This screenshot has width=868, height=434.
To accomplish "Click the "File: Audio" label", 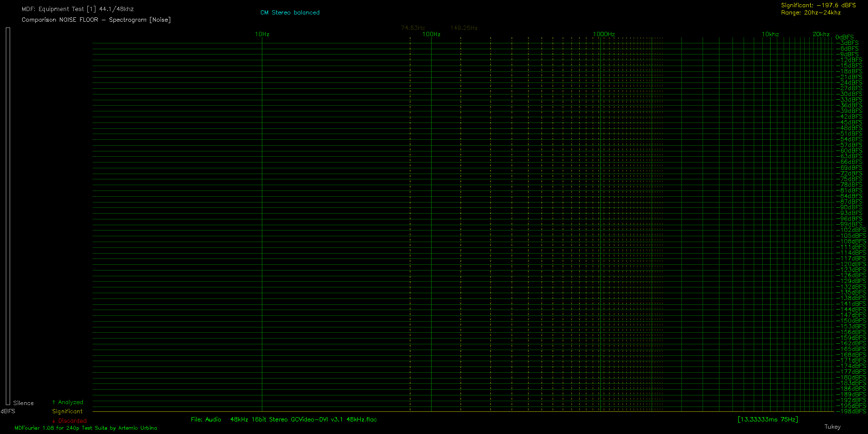I will pyautogui.click(x=206, y=420).
